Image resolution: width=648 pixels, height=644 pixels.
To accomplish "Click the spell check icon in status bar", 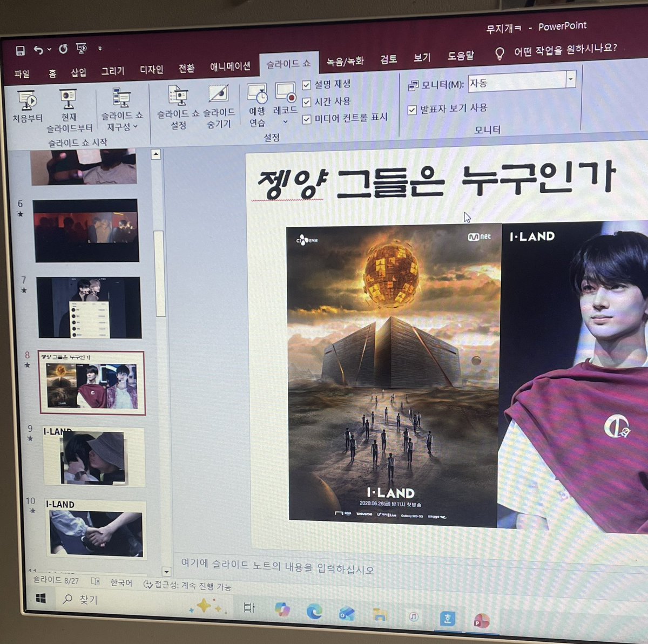I will 96,581.
